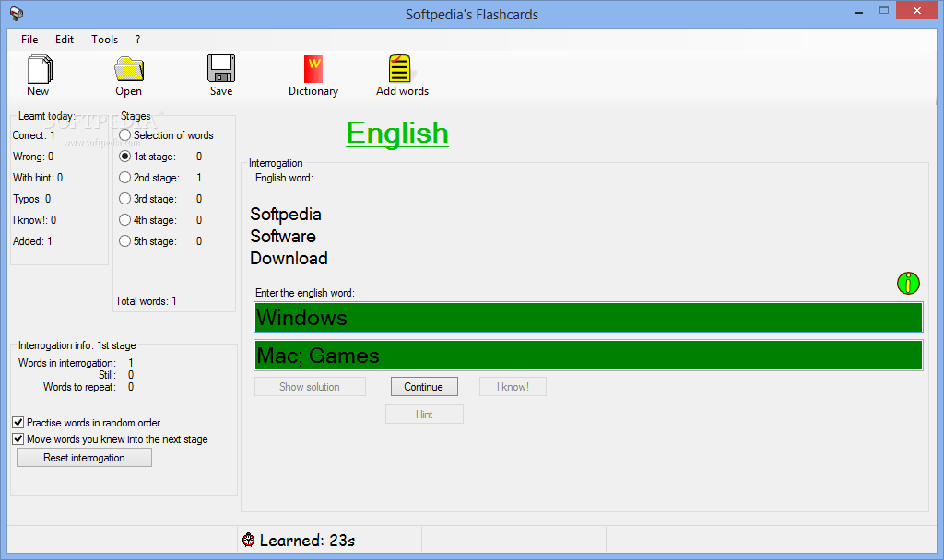Click the 'Total words: 1' text
The width and height of the screenshot is (944, 560).
point(147,301)
